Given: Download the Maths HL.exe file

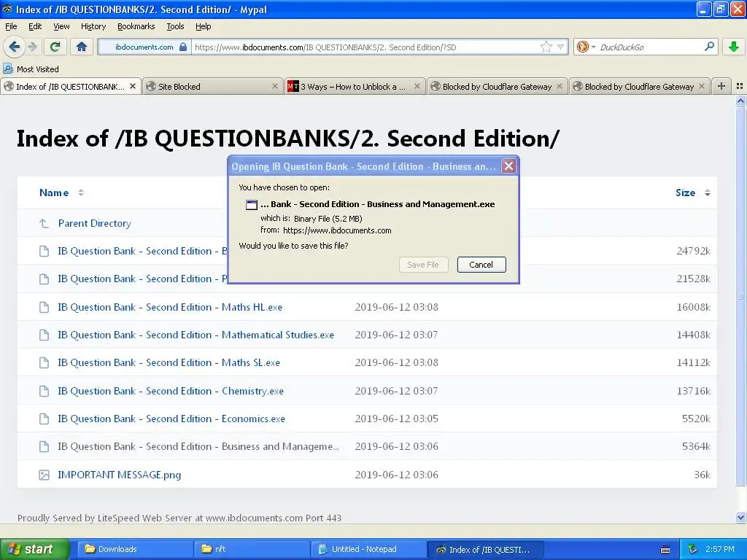Looking at the screenshot, I should [x=170, y=307].
